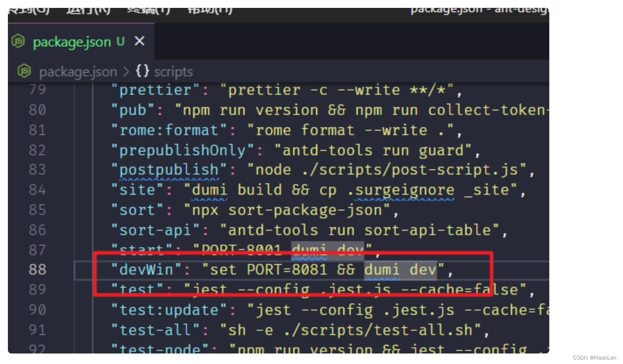The image size is (623, 364).
Task: Click the breadcrumb file icon before package.json
Action: (25, 71)
